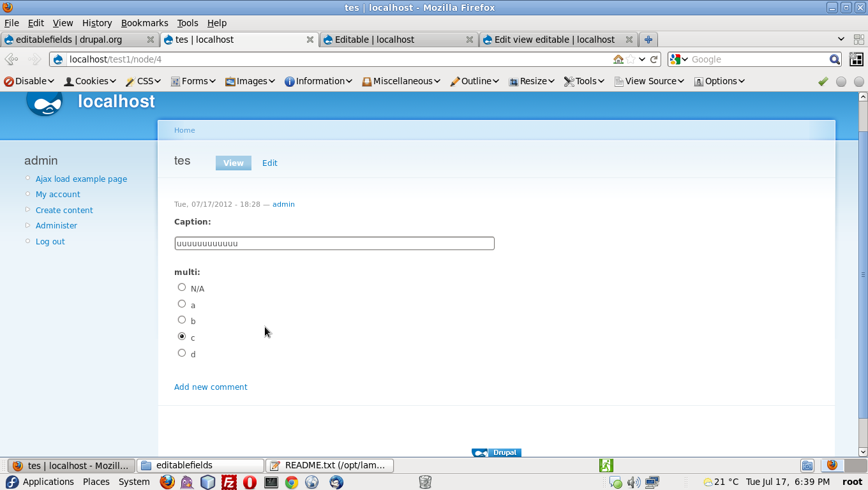Open the Opera browser launcher icon
The height and width of the screenshot is (490, 868).
pyautogui.click(x=250, y=482)
